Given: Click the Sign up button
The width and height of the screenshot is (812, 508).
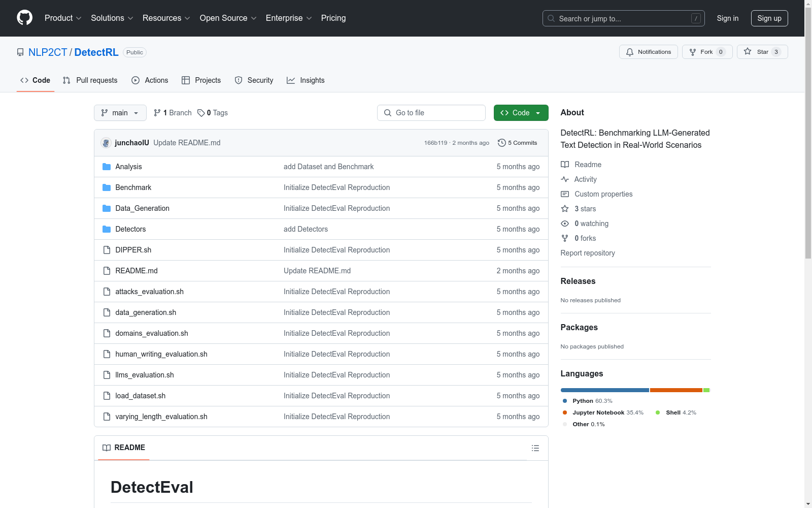Looking at the screenshot, I should click(769, 18).
